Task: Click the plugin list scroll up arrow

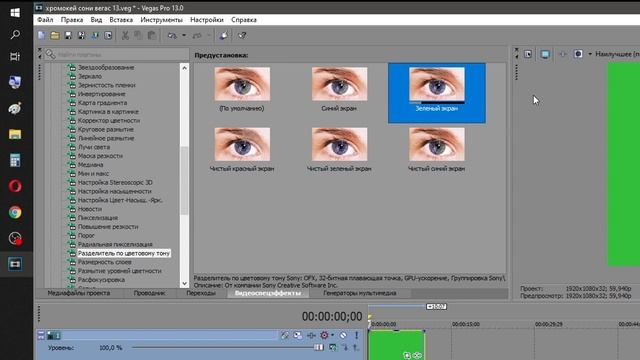Action: coord(184,68)
